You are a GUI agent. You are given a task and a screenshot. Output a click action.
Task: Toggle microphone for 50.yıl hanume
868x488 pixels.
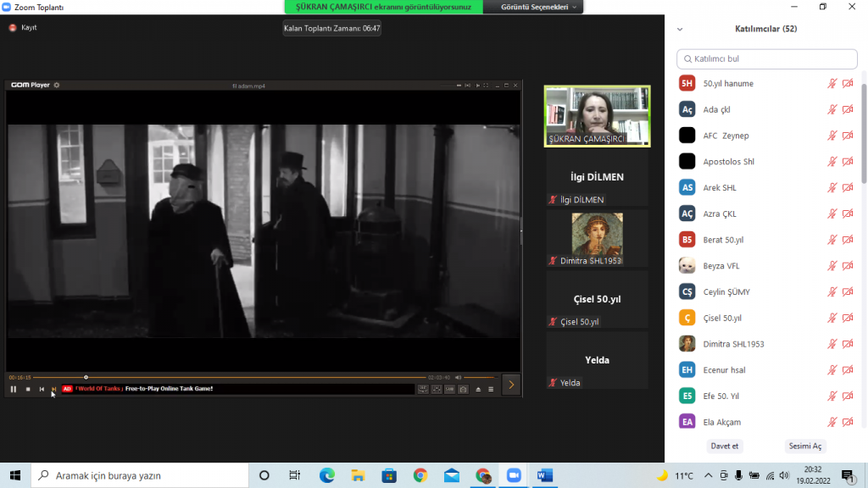point(832,83)
